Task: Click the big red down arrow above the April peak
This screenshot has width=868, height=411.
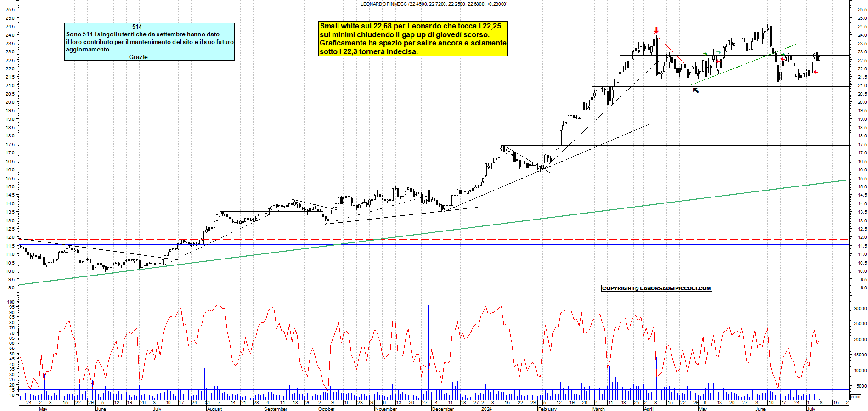Action: click(x=656, y=30)
